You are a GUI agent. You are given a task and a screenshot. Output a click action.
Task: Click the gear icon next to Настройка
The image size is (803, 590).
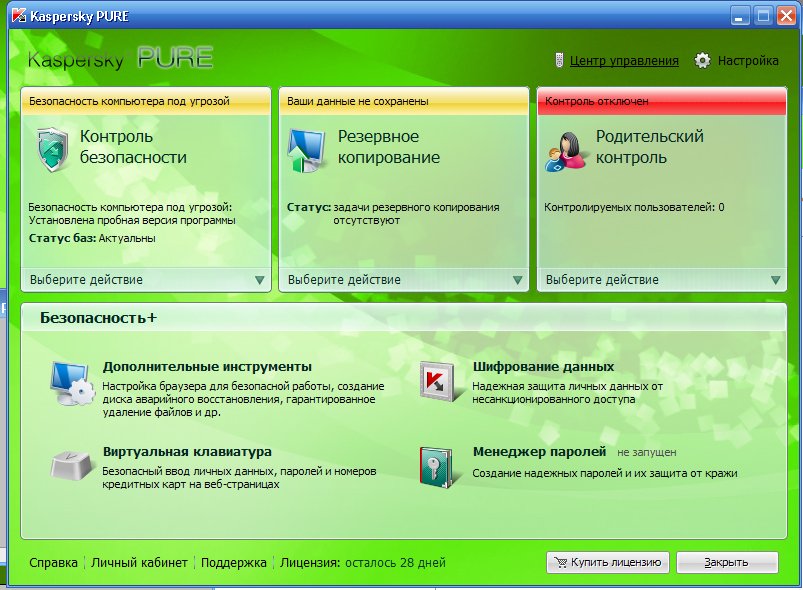click(702, 60)
